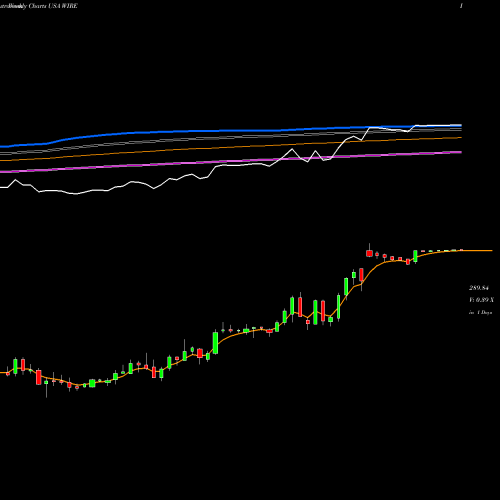Click the 289.84 price value label
500x500 pixels.
479,288
